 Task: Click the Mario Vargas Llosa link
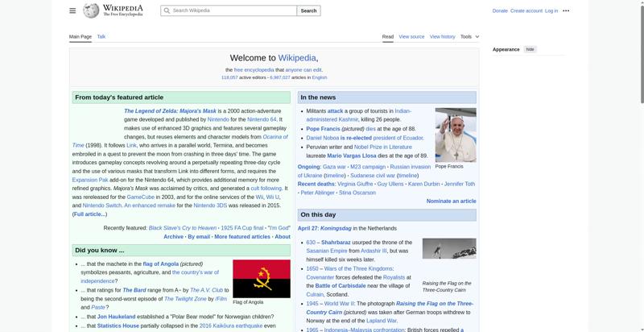352,156
